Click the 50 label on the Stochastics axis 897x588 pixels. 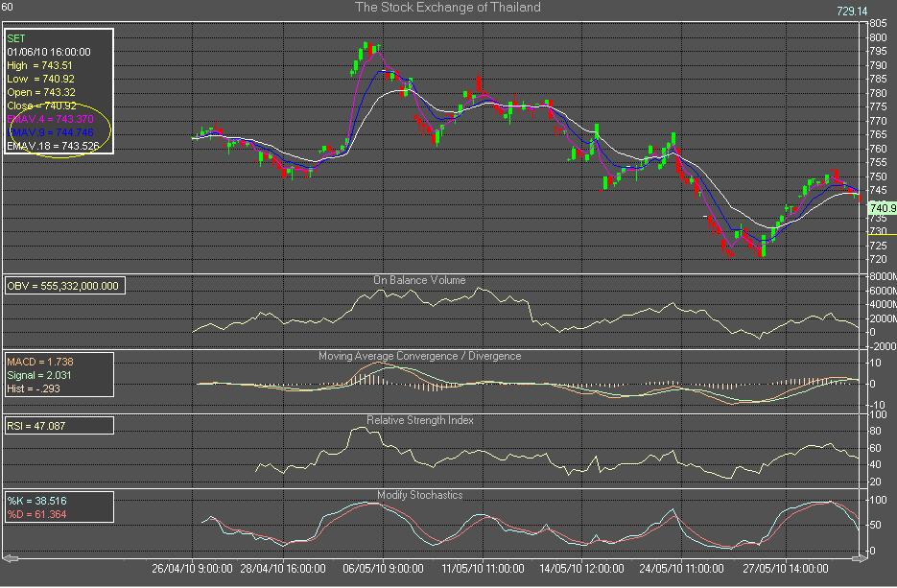[x=875, y=525]
